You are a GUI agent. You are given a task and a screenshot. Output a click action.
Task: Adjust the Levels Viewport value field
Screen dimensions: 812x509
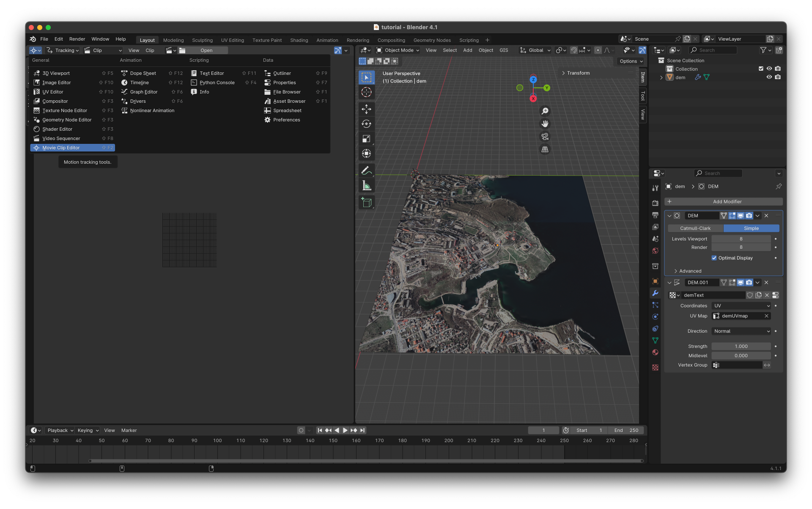point(741,239)
